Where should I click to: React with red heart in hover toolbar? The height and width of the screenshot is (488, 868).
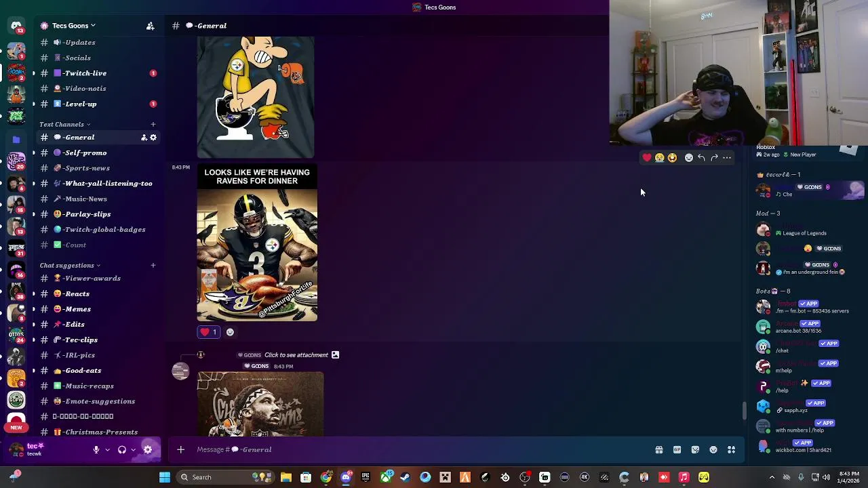[647, 158]
